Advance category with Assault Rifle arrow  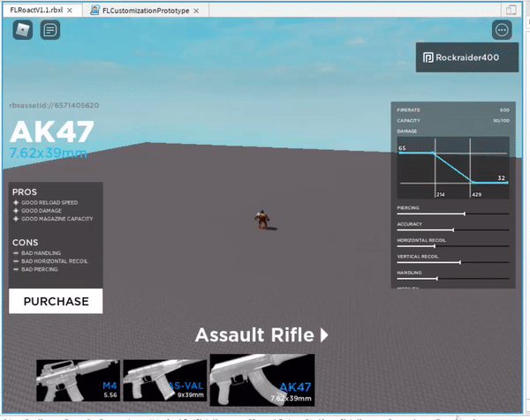[x=324, y=335]
